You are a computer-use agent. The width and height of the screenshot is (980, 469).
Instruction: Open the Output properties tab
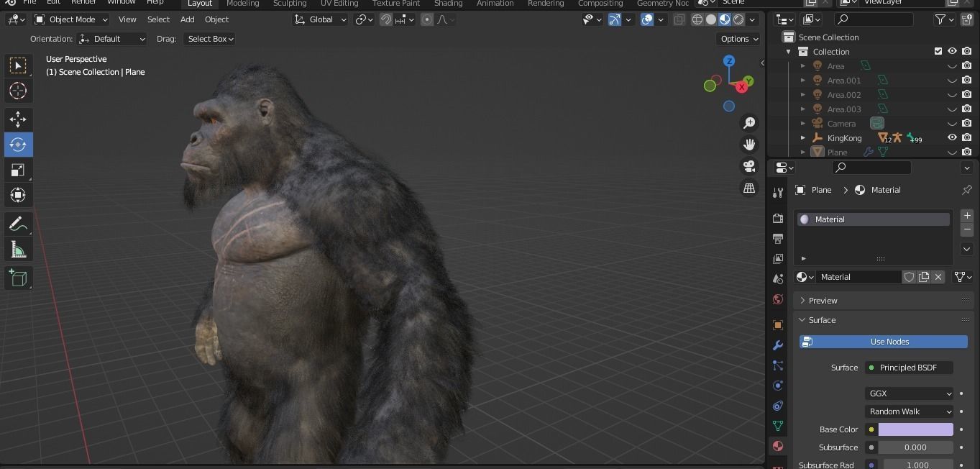[x=777, y=238]
